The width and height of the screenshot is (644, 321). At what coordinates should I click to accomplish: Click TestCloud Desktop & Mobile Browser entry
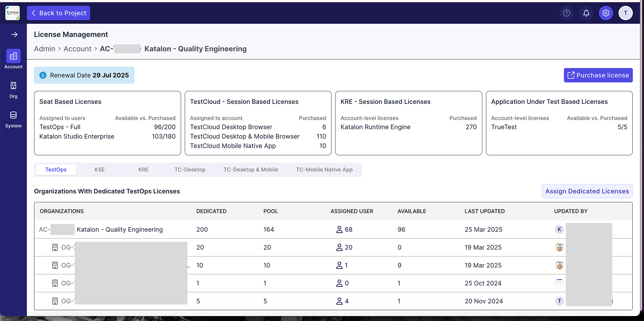(245, 137)
